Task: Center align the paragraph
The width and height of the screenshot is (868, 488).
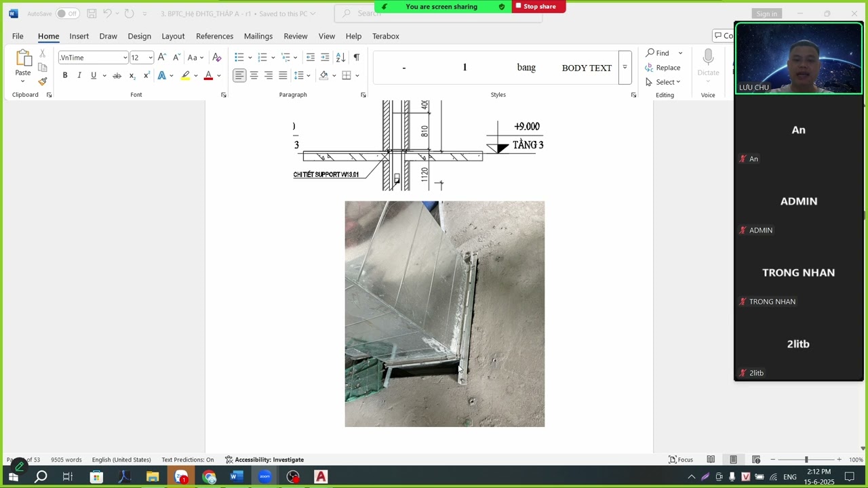Action: click(254, 75)
